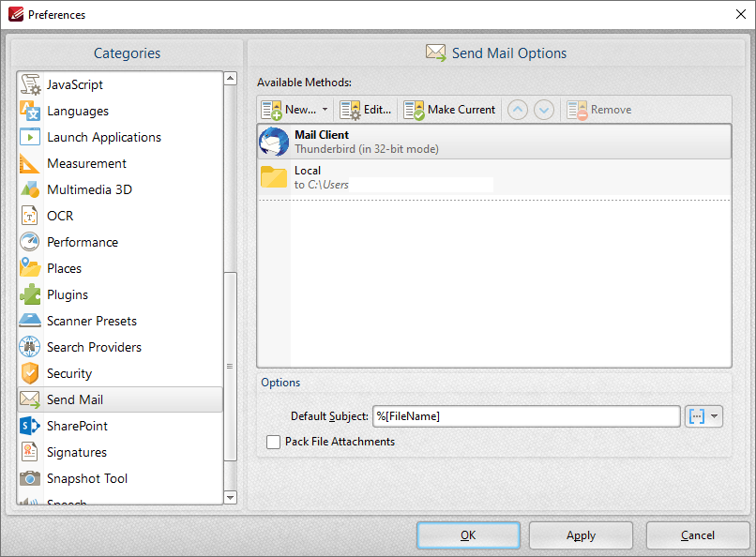The width and height of the screenshot is (756, 557).
Task: Click the Security shield icon
Action: (30, 373)
